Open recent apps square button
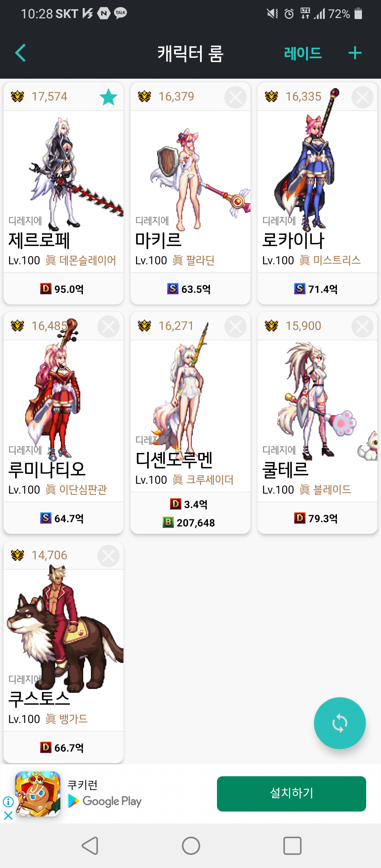This screenshot has height=868, width=381. coord(292,845)
